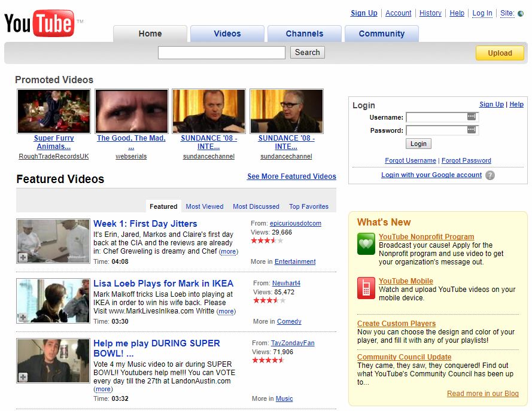Open Lisa Loeb Plays for Mark in IKEA

pyautogui.click(x=163, y=284)
